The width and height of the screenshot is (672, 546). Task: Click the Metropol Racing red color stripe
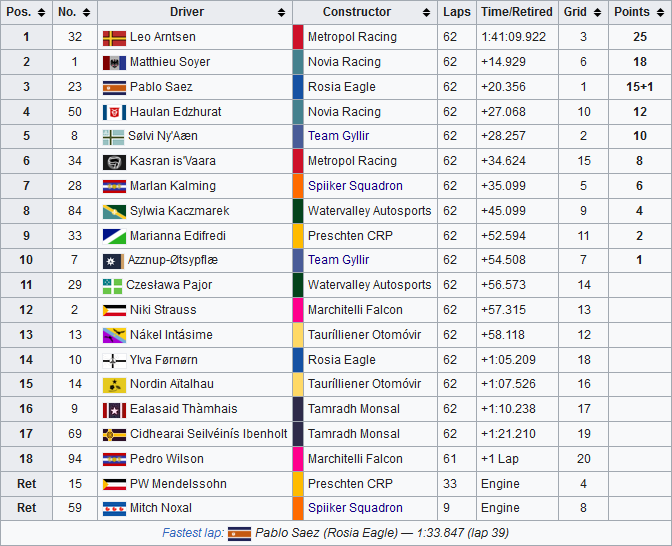[x=298, y=37]
